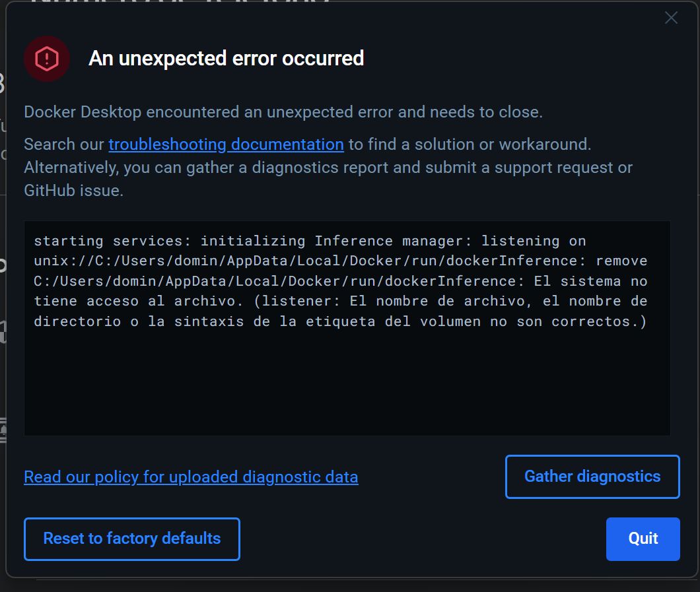Quit Docker Desktop

coord(643,539)
